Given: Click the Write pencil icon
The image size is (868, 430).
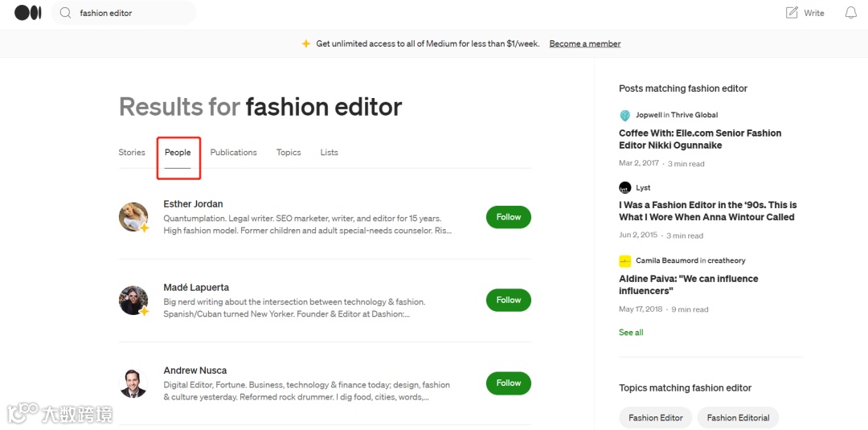Looking at the screenshot, I should tap(792, 13).
